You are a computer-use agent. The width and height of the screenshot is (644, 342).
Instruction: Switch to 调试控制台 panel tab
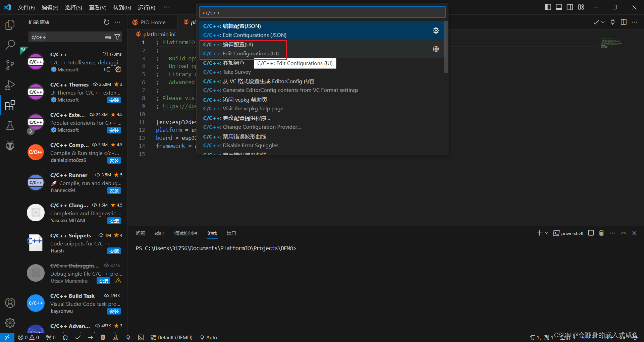point(186,233)
